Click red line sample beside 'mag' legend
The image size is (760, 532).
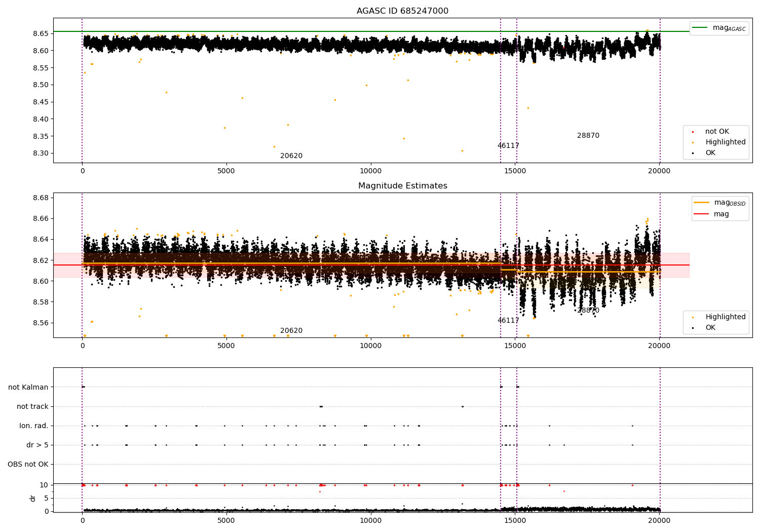[702, 214]
